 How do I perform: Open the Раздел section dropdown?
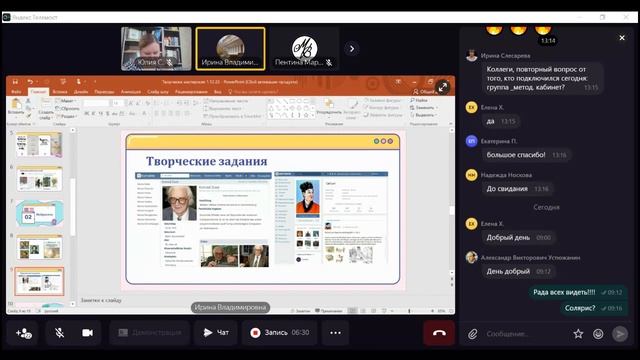coord(67,116)
